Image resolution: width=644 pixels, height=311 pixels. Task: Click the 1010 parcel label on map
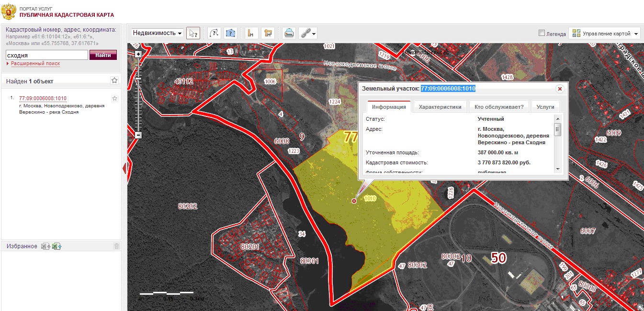(370, 198)
